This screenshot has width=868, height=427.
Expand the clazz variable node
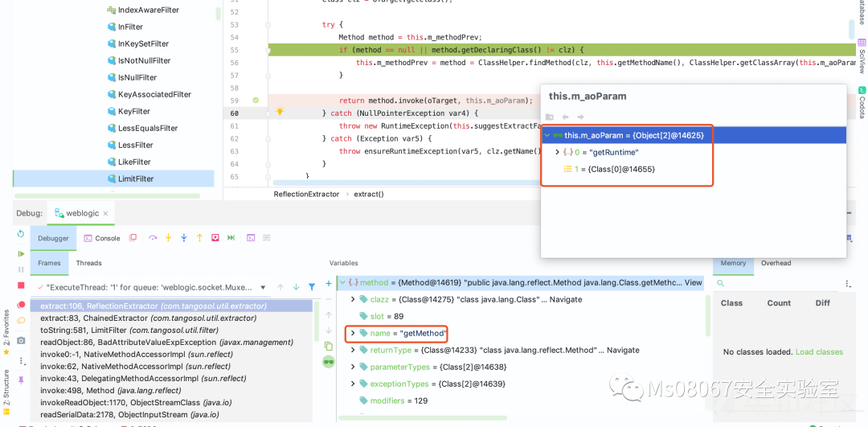[352, 299]
